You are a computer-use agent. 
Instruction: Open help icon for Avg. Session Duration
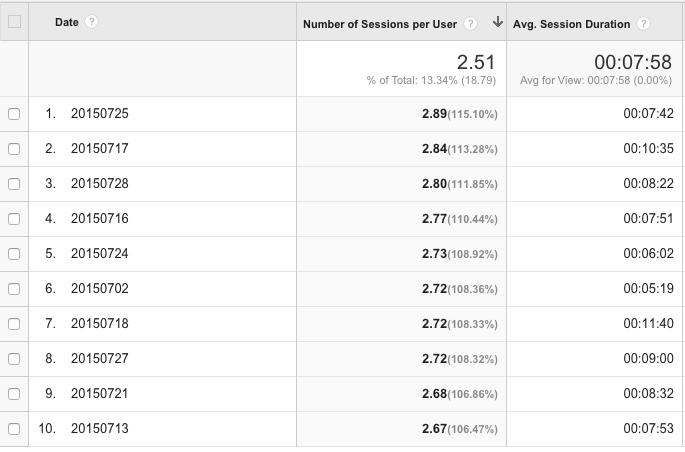tap(645, 24)
